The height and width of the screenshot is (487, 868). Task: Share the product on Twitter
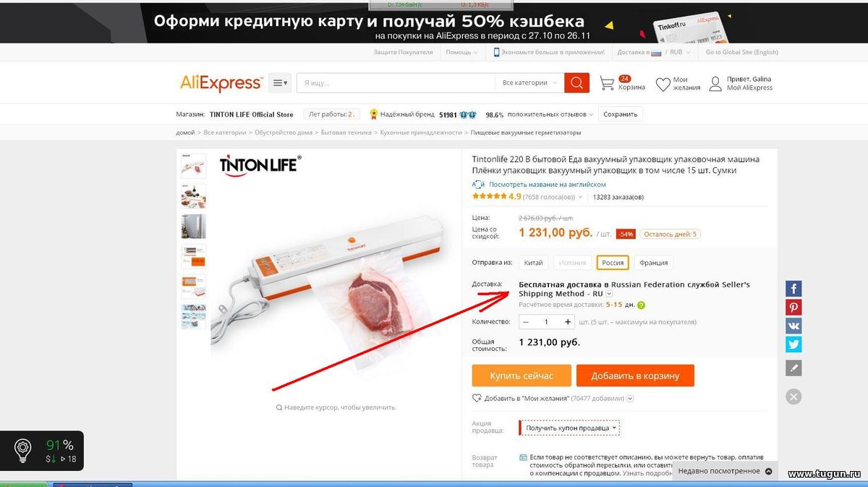pyautogui.click(x=793, y=344)
